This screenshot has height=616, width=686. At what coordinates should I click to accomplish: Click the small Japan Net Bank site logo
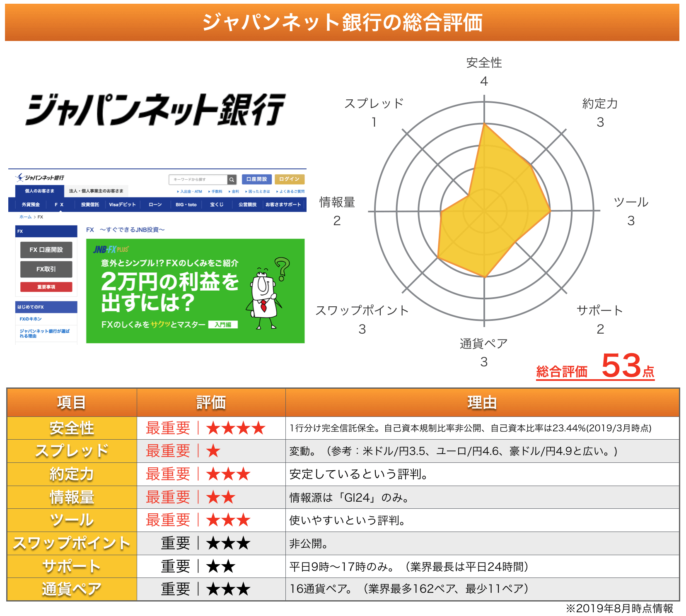coord(40,178)
